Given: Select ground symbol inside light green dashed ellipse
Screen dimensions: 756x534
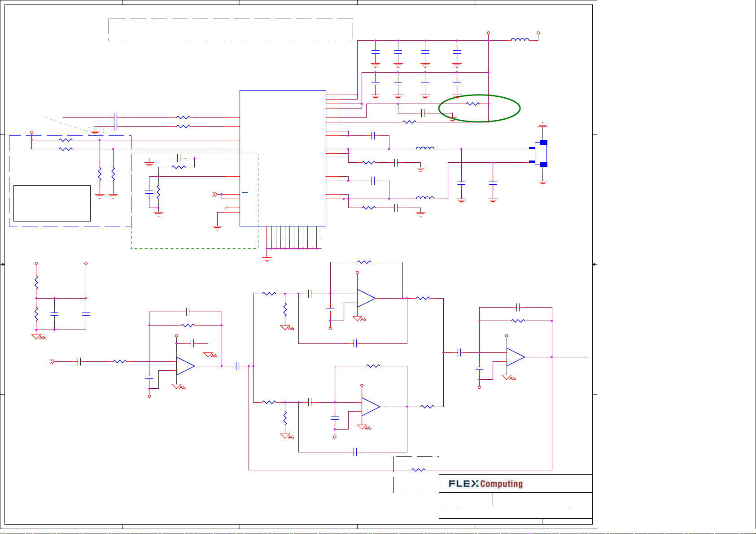Looking at the screenshot, I should tap(95, 132).
